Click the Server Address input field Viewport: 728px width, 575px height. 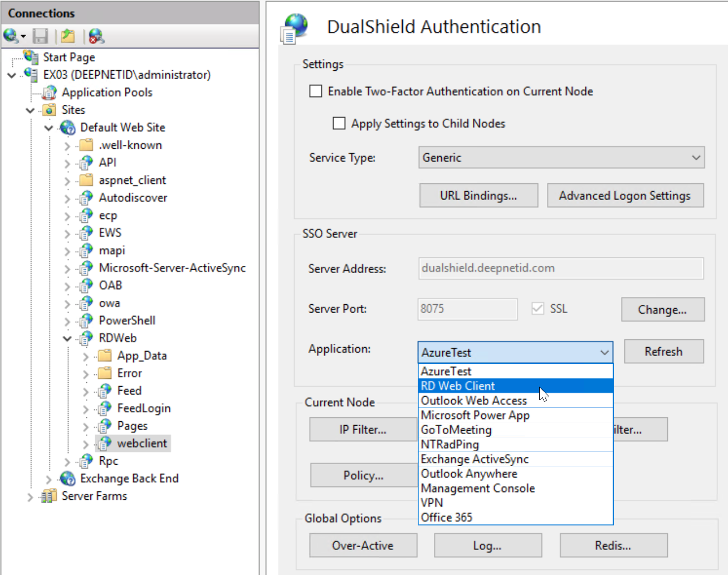pyautogui.click(x=560, y=268)
